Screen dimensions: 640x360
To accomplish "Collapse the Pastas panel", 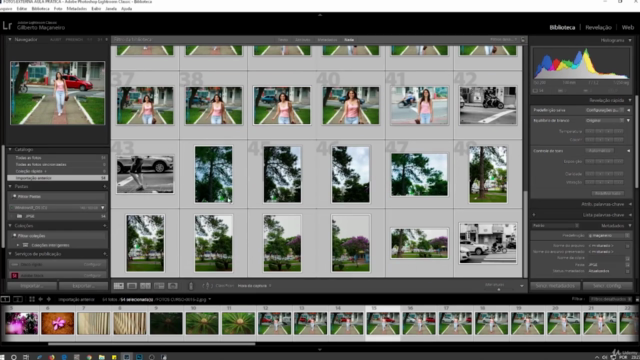I will coord(10,187).
